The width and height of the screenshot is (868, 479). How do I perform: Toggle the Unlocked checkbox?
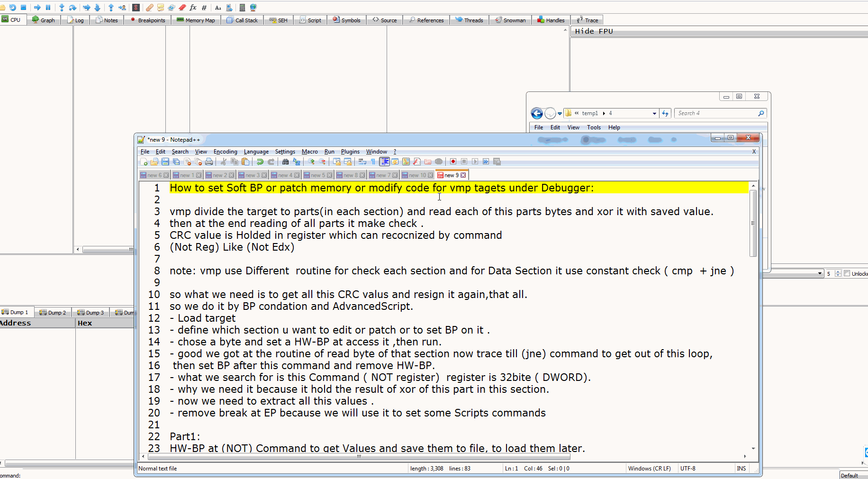(847, 273)
